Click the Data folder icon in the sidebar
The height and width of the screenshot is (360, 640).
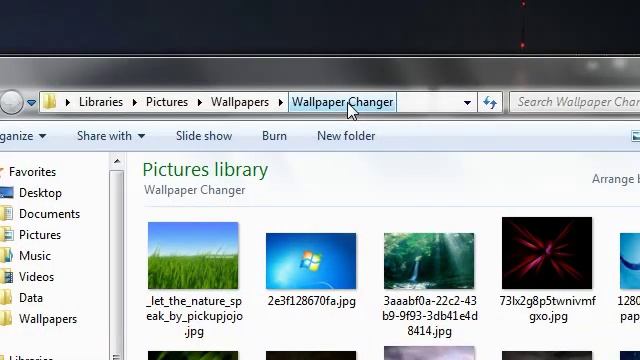pos(6,298)
